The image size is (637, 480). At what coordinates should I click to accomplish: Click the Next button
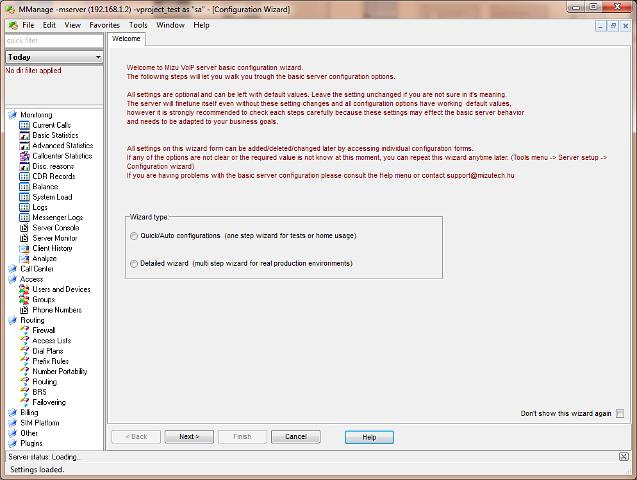[188, 437]
